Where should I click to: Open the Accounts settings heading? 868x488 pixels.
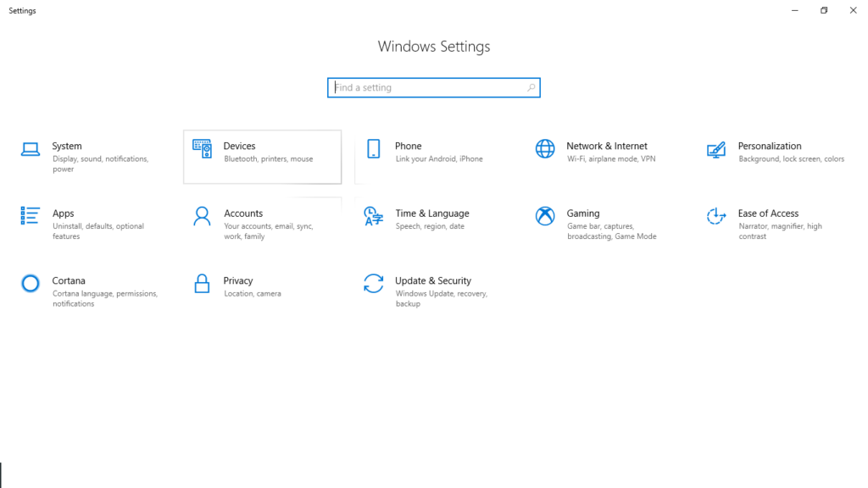click(243, 213)
